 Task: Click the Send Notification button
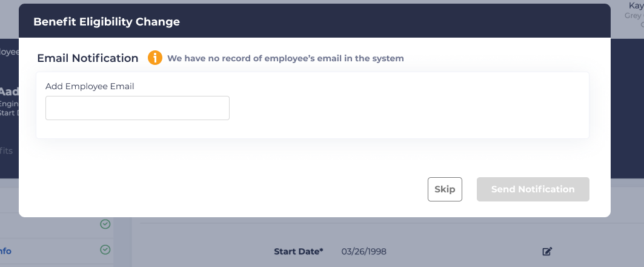coord(533,189)
